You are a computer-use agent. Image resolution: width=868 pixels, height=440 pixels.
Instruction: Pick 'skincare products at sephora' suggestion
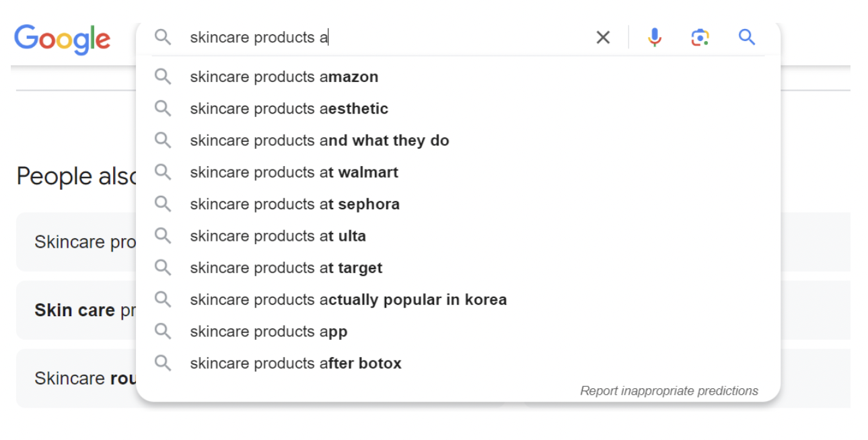tap(295, 204)
